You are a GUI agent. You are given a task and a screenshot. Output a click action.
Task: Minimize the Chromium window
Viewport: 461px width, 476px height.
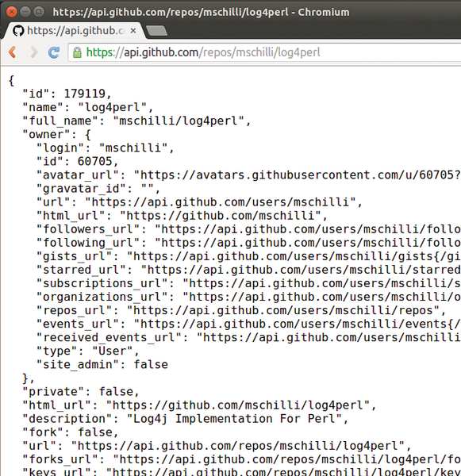click(x=25, y=12)
